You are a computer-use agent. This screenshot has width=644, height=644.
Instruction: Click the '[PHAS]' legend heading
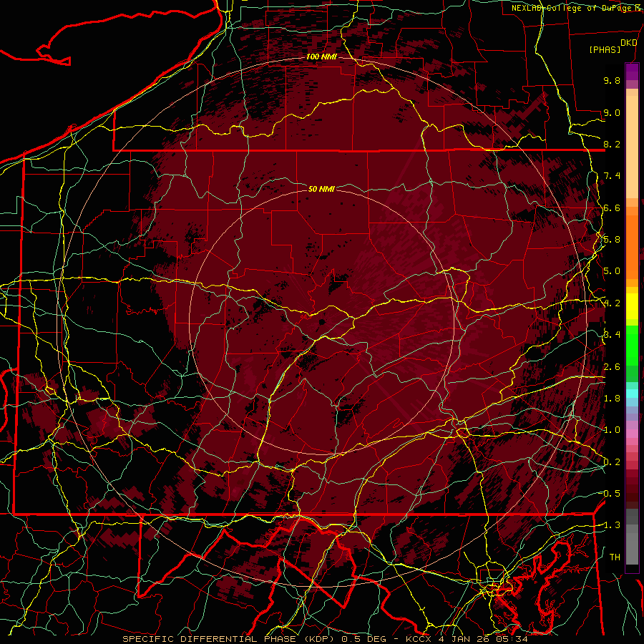[605, 49]
